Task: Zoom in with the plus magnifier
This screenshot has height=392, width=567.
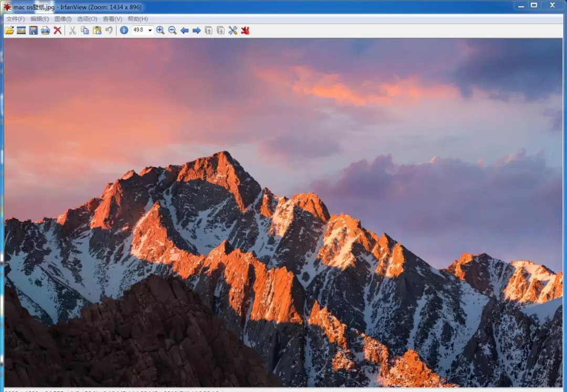Action: (160, 30)
